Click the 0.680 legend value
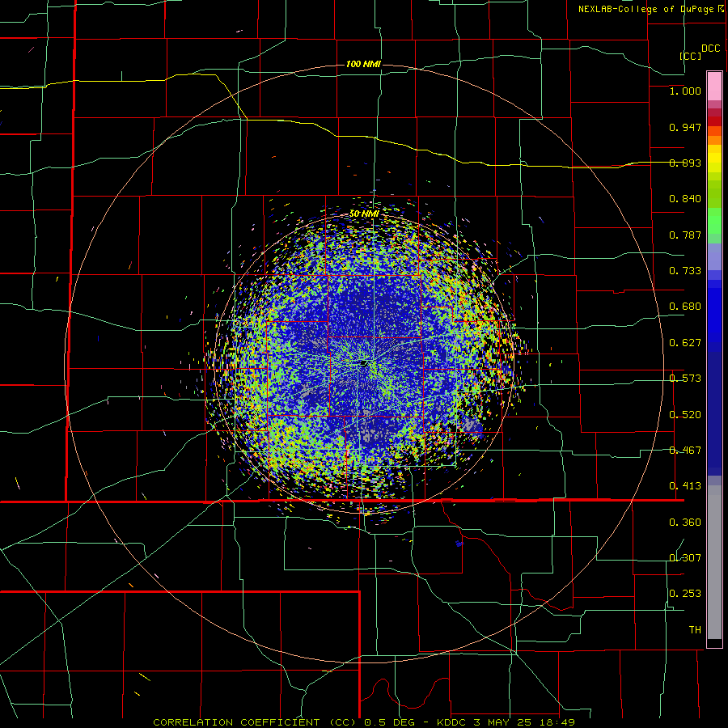Viewport: 728px width, 728px height. tap(685, 307)
